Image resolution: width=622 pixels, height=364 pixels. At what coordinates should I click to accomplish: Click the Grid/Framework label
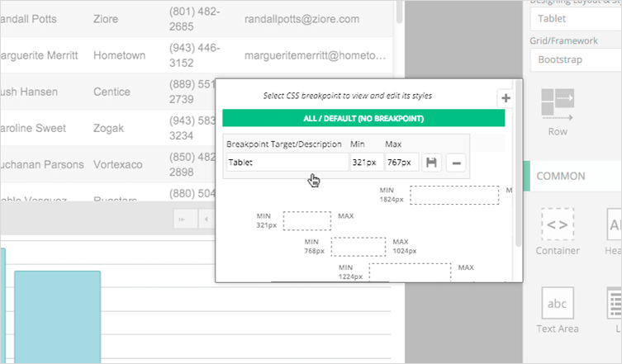[x=563, y=40]
